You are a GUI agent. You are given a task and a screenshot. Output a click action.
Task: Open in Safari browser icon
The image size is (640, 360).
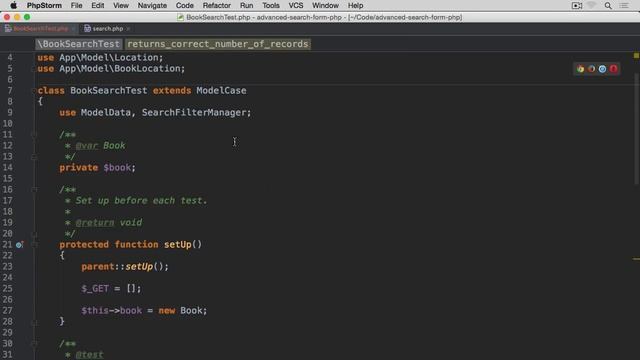pos(602,69)
